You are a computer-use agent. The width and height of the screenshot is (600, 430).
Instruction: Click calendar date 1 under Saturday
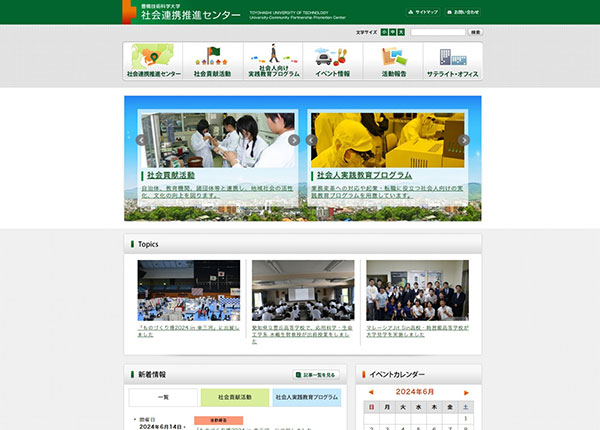coord(466,419)
